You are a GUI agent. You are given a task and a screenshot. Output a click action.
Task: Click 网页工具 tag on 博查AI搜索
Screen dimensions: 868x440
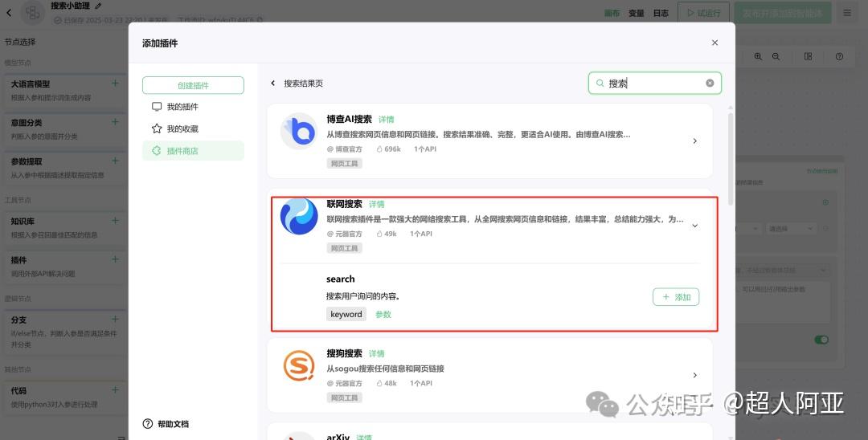coord(344,164)
